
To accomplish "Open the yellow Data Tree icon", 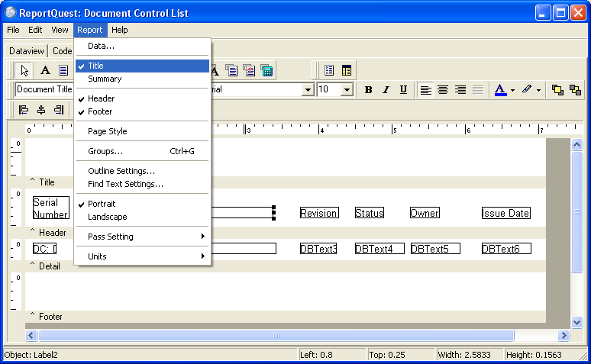I will (x=347, y=70).
